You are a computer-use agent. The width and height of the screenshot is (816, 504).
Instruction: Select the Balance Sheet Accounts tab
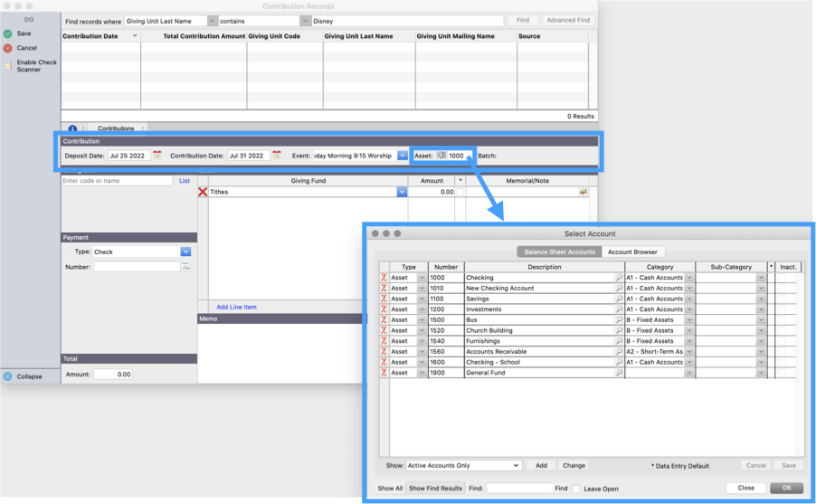pyautogui.click(x=559, y=252)
